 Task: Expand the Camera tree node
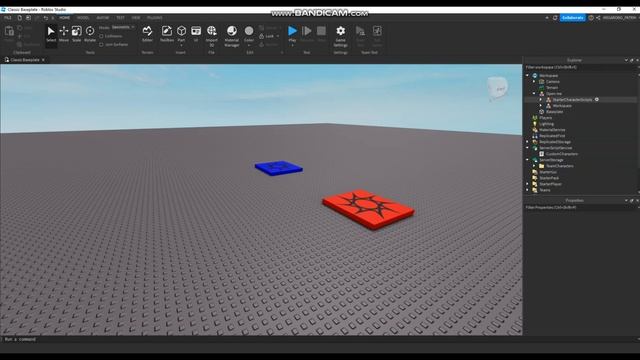[x=534, y=82]
